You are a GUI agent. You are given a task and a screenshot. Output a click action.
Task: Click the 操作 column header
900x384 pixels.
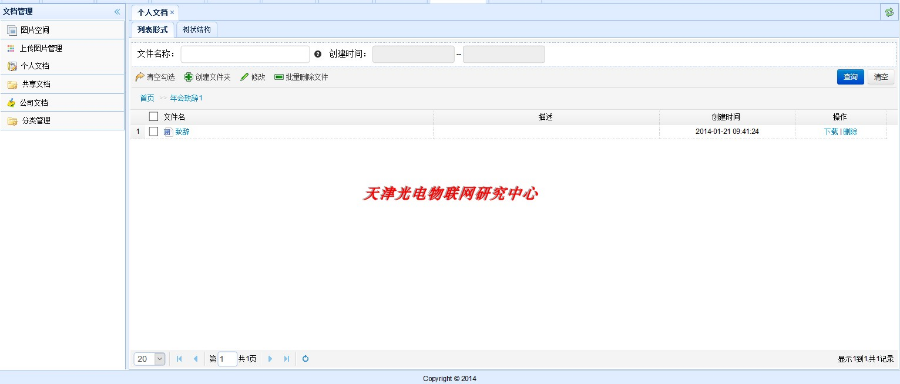click(x=840, y=117)
